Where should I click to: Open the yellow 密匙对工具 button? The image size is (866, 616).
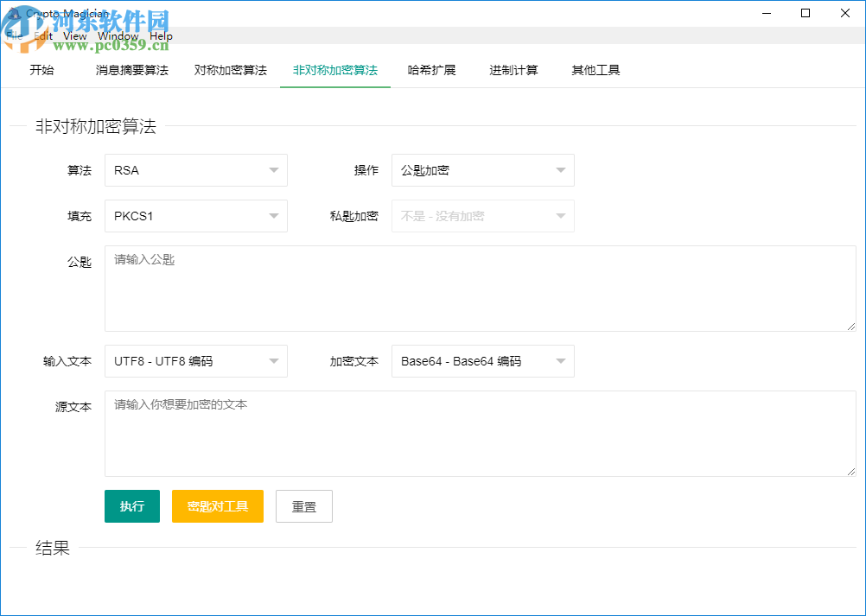217,506
